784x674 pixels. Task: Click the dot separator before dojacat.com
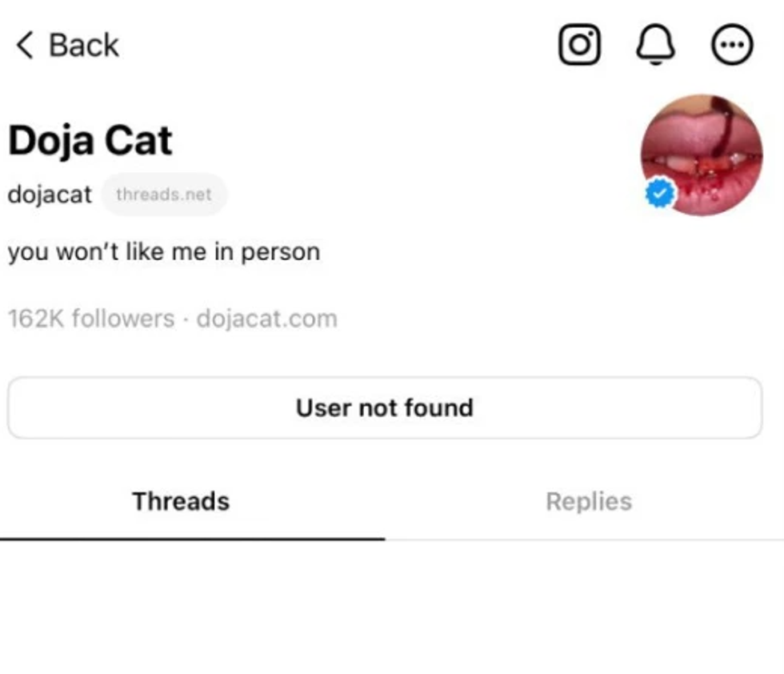[x=186, y=319]
